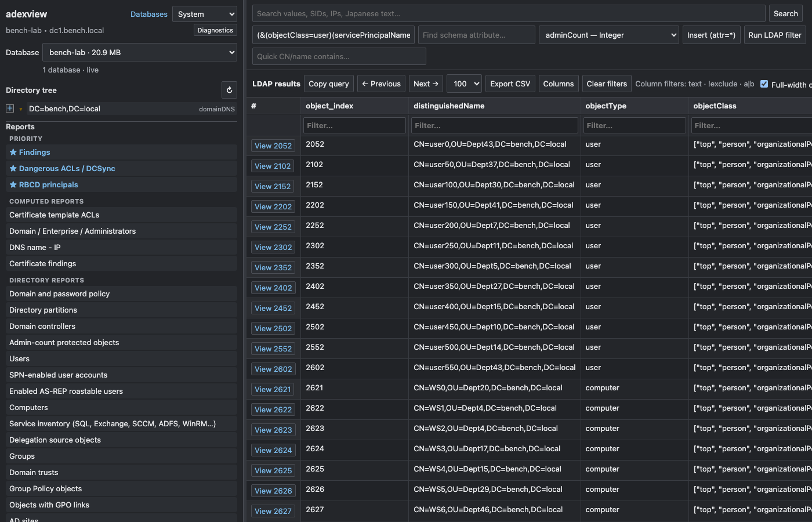The image size is (812, 522).
Task: Focus the main search values field
Action: [x=509, y=13]
